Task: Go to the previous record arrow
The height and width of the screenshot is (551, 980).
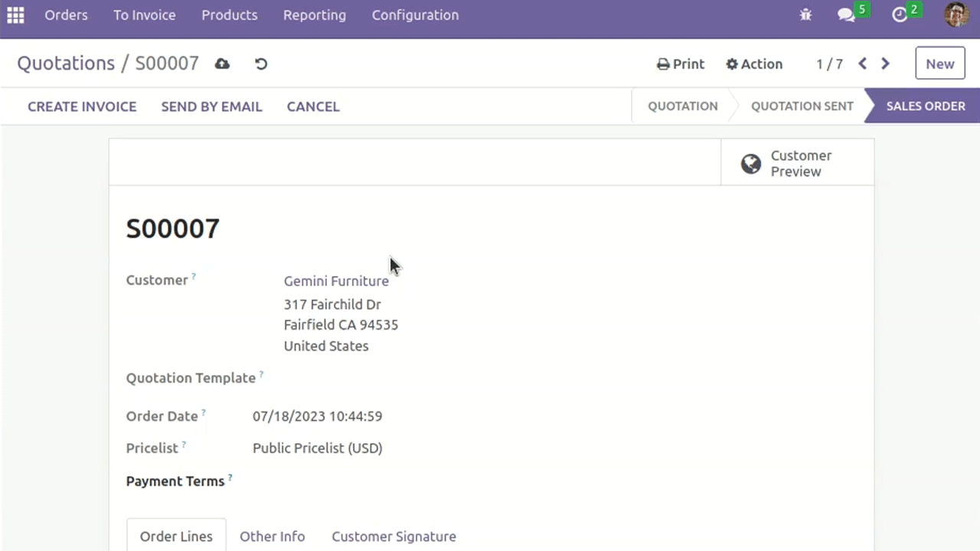Action: point(862,64)
